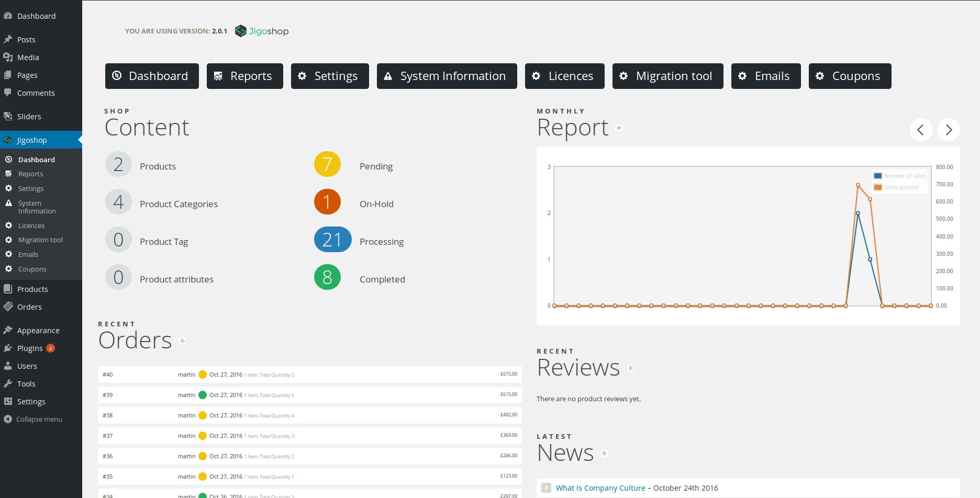The height and width of the screenshot is (498, 980).
Task: Click the Tools wrench icon
Action: pos(8,383)
